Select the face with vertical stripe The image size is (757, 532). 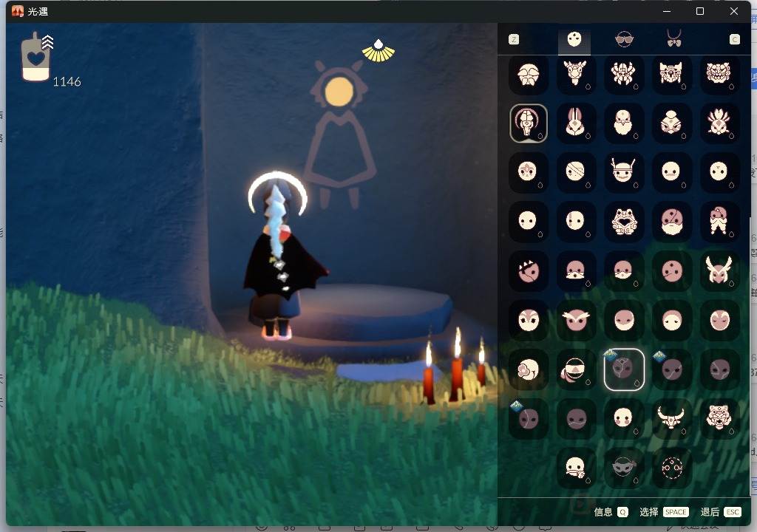click(x=575, y=221)
